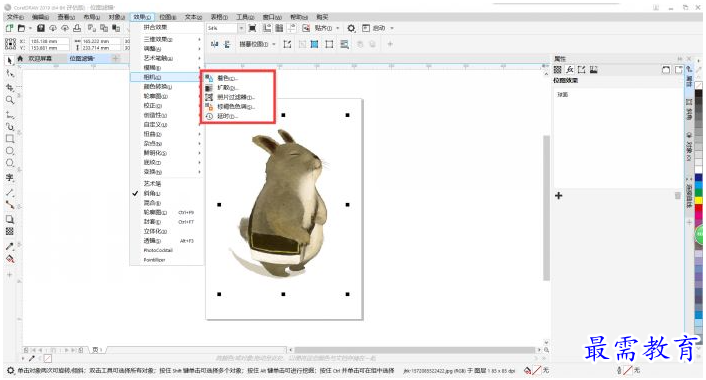
Task: Click the New document icon
Action: coord(9,28)
